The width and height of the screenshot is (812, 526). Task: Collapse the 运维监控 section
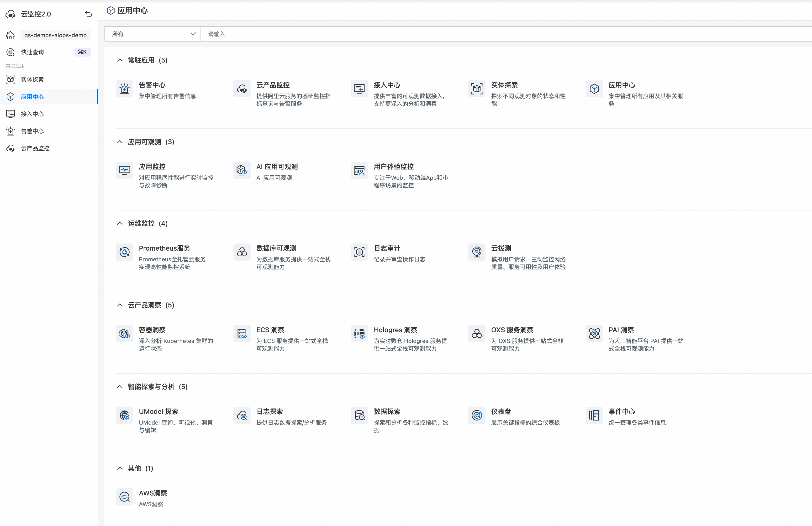tap(120, 223)
